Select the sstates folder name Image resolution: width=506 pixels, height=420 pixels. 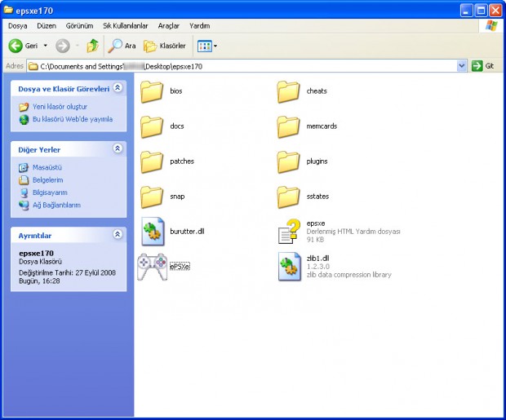pyautogui.click(x=317, y=197)
